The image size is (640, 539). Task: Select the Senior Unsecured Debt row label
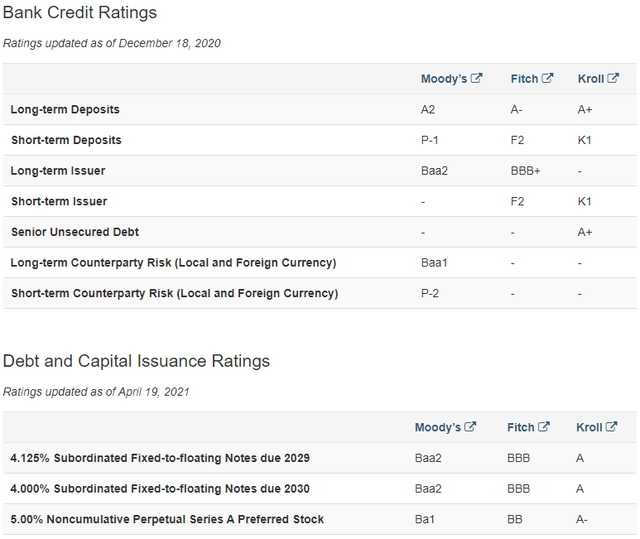point(75,232)
